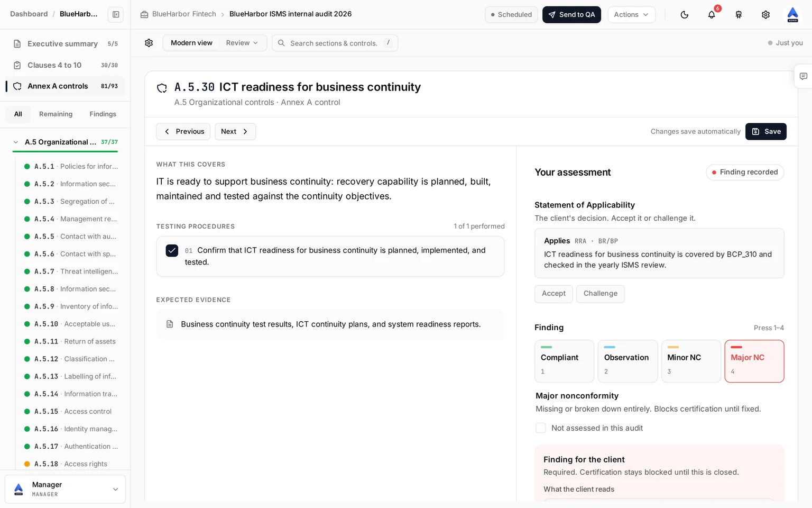The height and width of the screenshot is (508, 812).
Task: Open A.5.18 Access rights control
Action: [71, 464]
